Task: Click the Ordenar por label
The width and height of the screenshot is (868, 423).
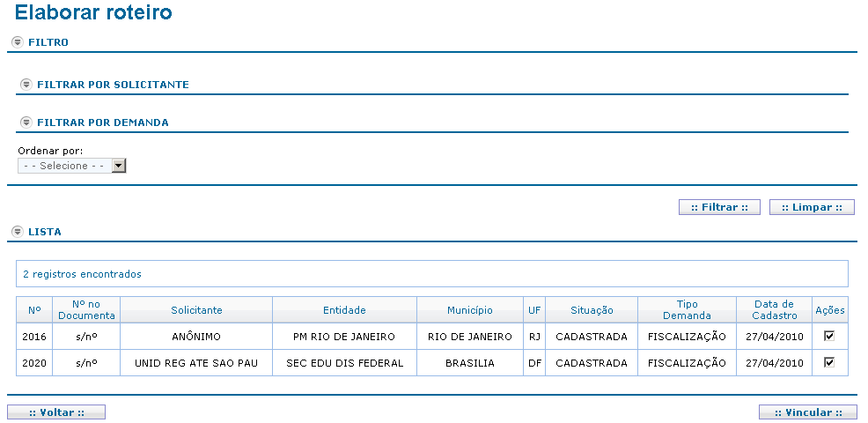Action: 50,151
